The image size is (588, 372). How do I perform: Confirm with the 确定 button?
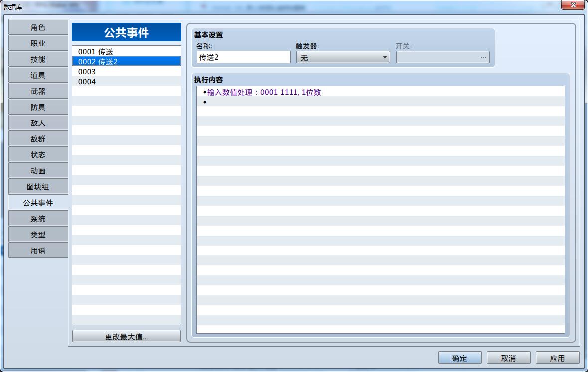[x=460, y=358]
